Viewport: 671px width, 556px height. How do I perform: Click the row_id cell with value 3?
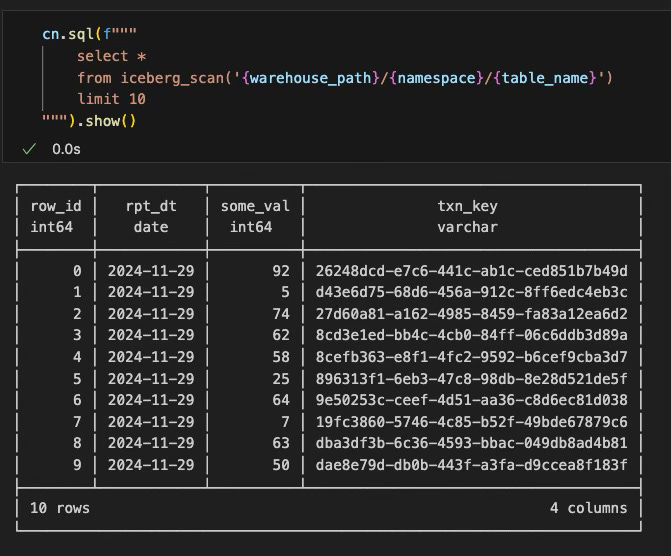pyautogui.click(x=77, y=335)
